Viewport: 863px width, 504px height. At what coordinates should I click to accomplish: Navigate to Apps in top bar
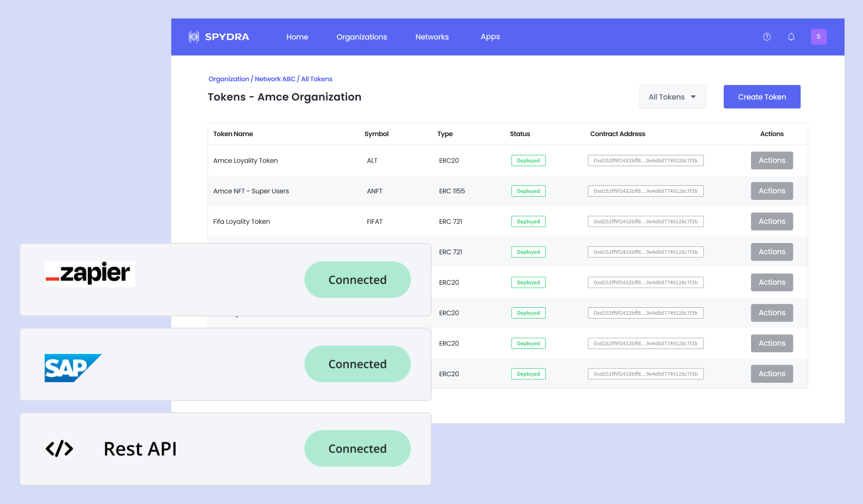490,37
